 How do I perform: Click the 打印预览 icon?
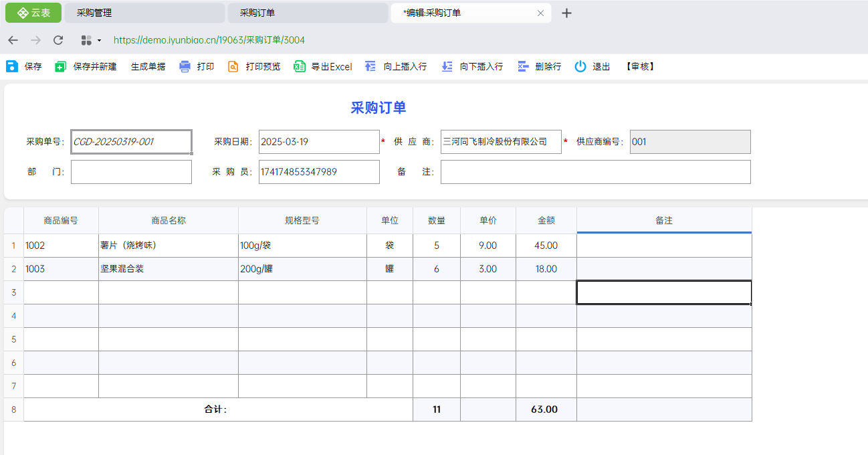tap(233, 66)
